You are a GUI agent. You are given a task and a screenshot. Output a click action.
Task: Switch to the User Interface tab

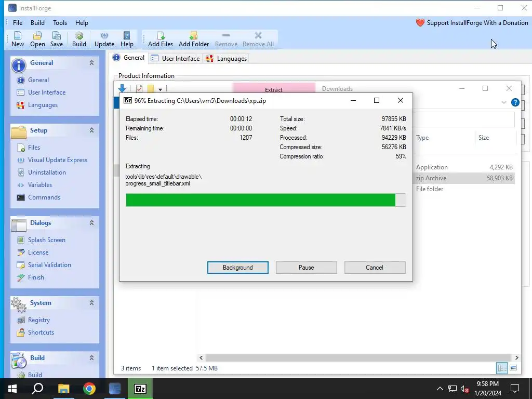pos(176,58)
